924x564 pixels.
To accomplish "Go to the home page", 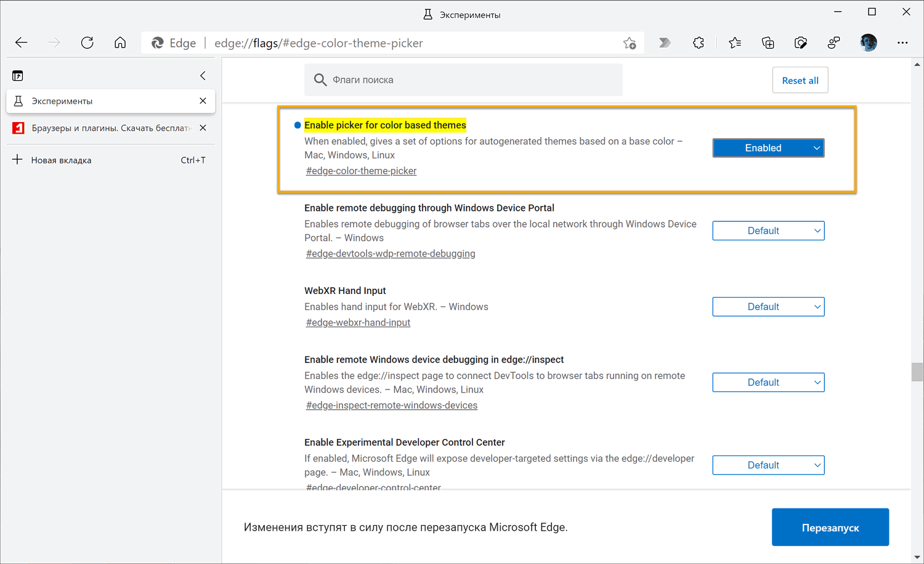I will pyautogui.click(x=120, y=43).
